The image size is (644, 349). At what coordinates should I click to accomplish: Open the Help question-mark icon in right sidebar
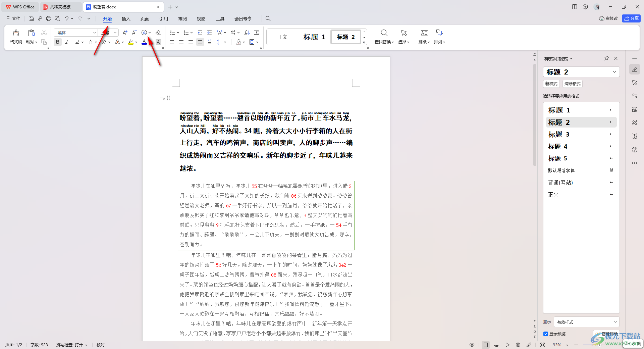[x=635, y=150]
